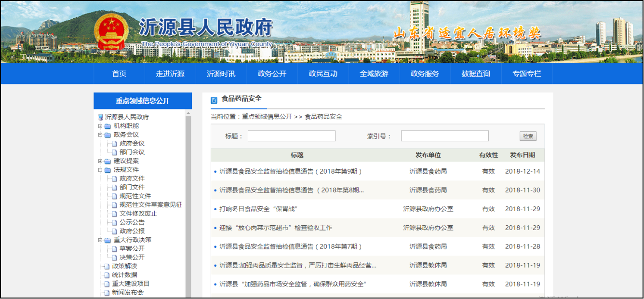The image size is (644, 299).
Task: Click the 沂源县人民政府 tree root icon
Action: (101, 117)
